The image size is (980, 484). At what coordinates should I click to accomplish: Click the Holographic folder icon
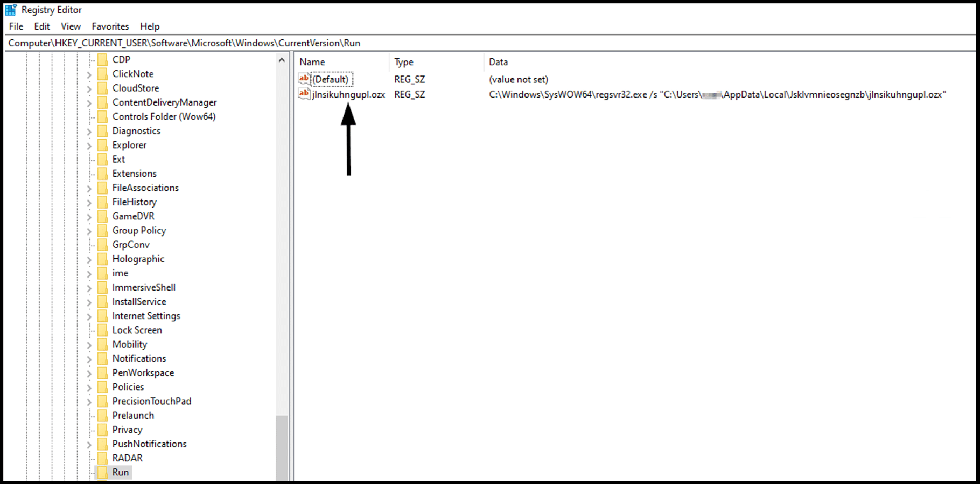coord(102,259)
